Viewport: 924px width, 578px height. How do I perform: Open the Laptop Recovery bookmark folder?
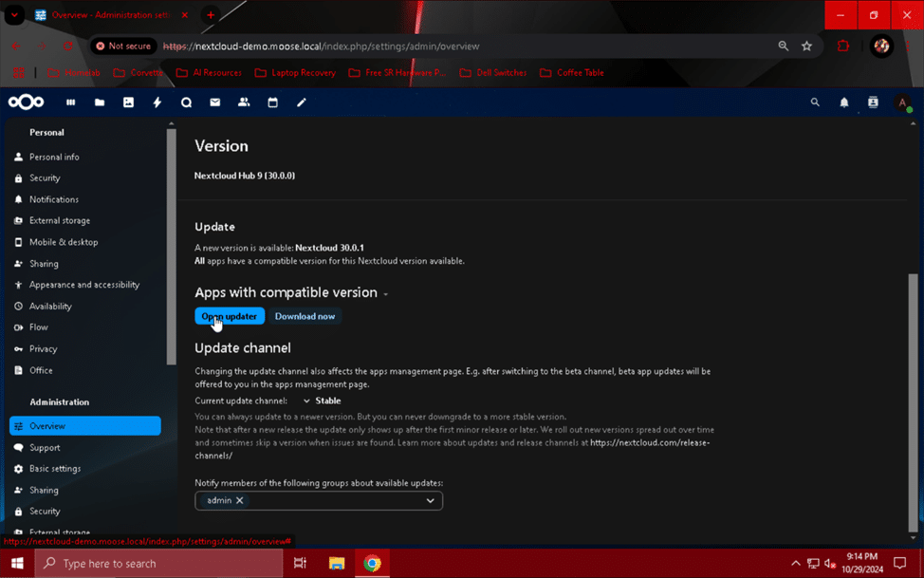tap(295, 72)
